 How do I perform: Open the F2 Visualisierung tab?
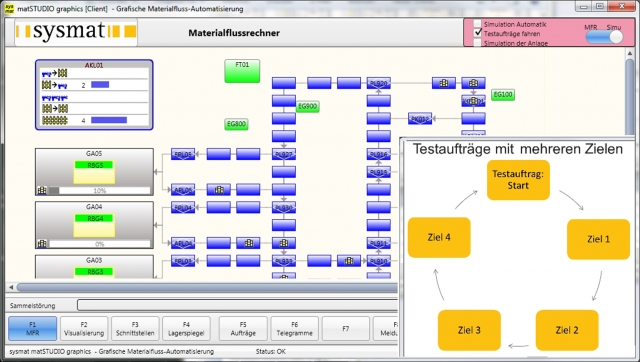84,329
